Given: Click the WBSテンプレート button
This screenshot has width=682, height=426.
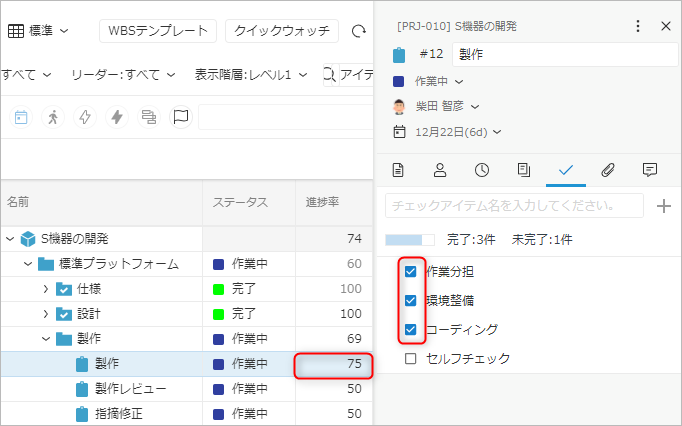Looking at the screenshot, I should click(x=158, y=31).
